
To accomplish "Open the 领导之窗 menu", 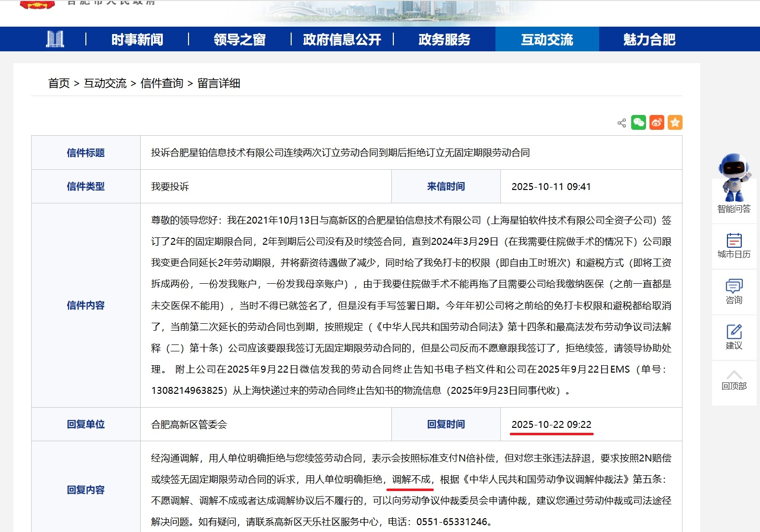I will (239, 39).
